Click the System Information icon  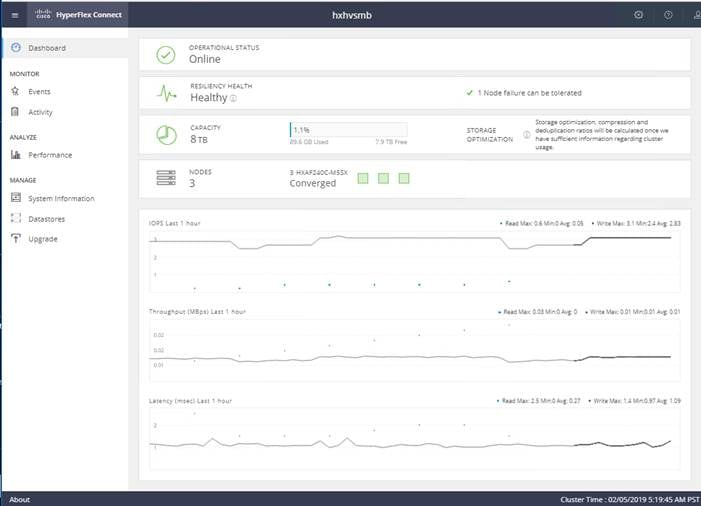click(16, 198)
